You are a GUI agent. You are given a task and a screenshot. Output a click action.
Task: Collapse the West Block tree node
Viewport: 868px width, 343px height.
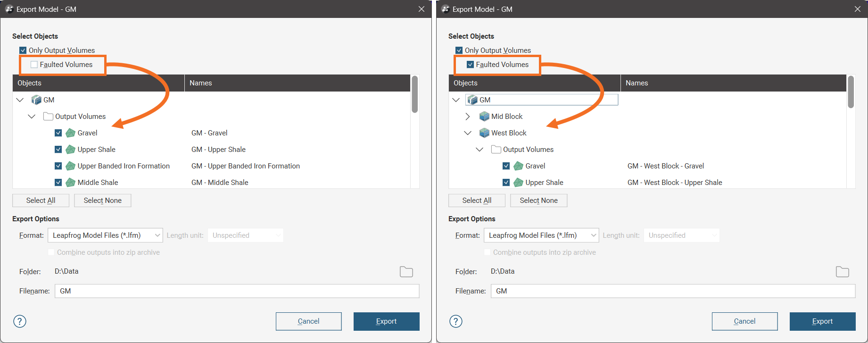tap(468, 133)
